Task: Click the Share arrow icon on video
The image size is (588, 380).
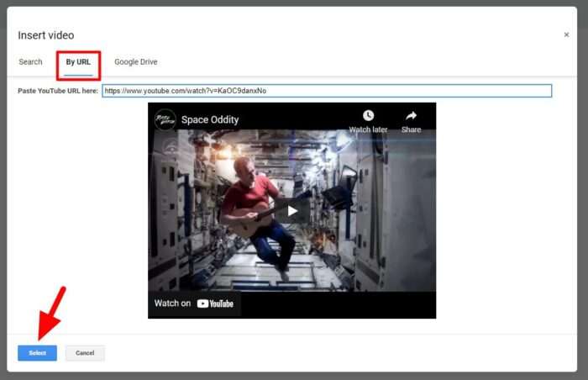Action: tap(411, 115)
